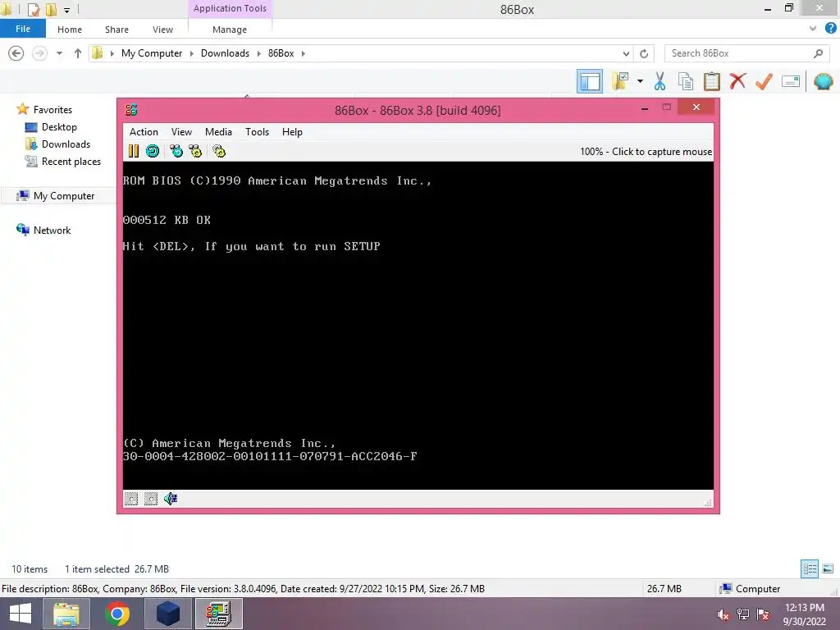The width and height of the screenshot is (840, 630).
Task: Expand chevron after 86Box in address bar
Action: (x=304, y=53)
